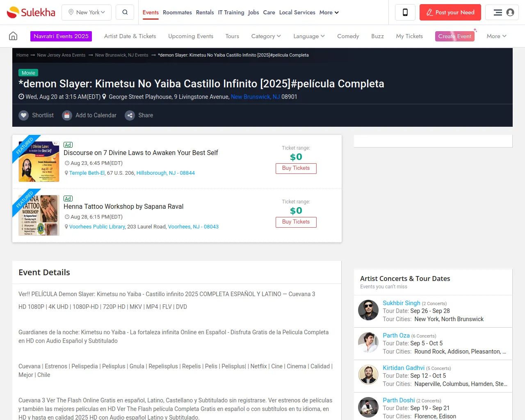The width and height of the screenshot is (525, 420).
Task: Click the Shortlist heart icon
Action: (x=24, y=116)
